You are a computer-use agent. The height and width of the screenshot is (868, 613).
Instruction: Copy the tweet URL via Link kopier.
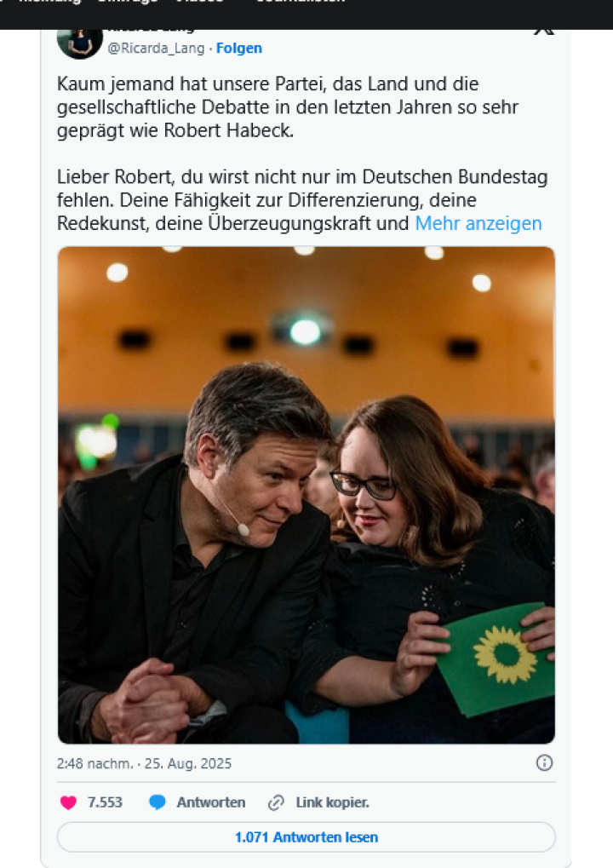coord(333,802)
